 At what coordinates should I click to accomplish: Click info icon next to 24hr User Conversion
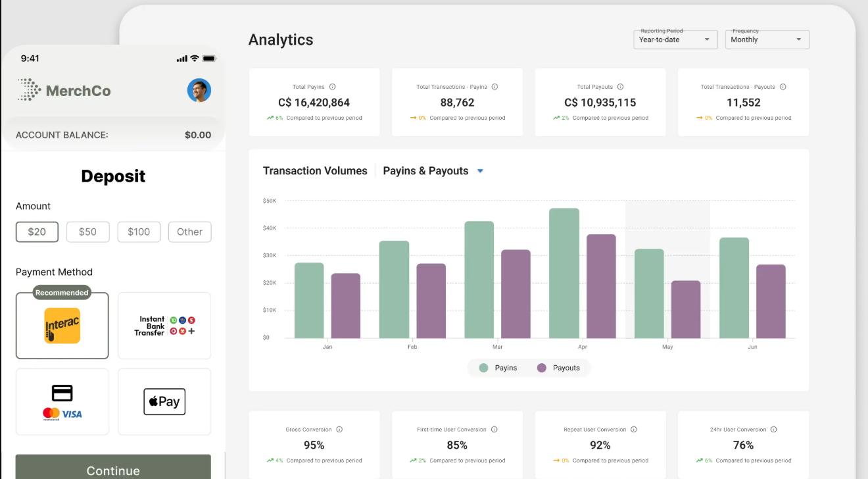pyautogui.click(x=774, y=430)
